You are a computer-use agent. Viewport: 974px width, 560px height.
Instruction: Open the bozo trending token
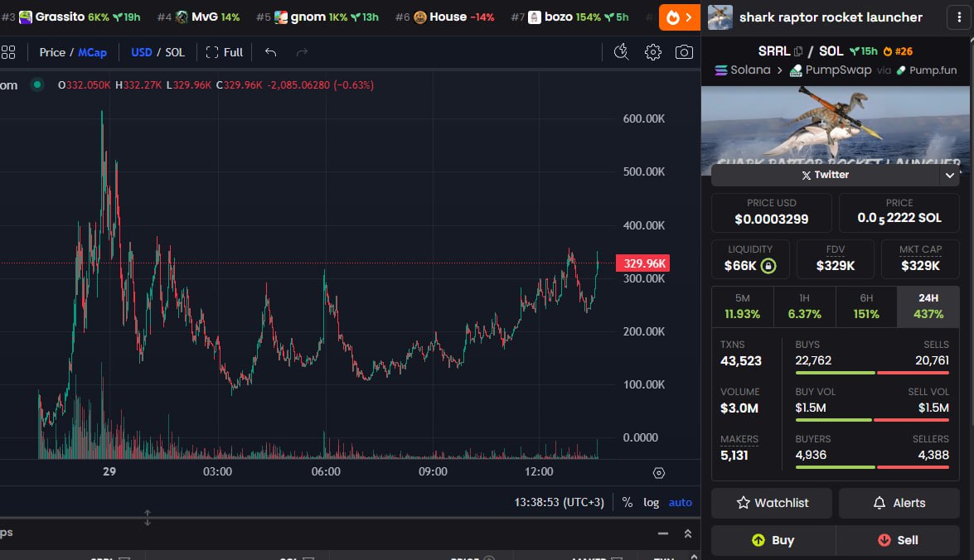click(569, 17)
